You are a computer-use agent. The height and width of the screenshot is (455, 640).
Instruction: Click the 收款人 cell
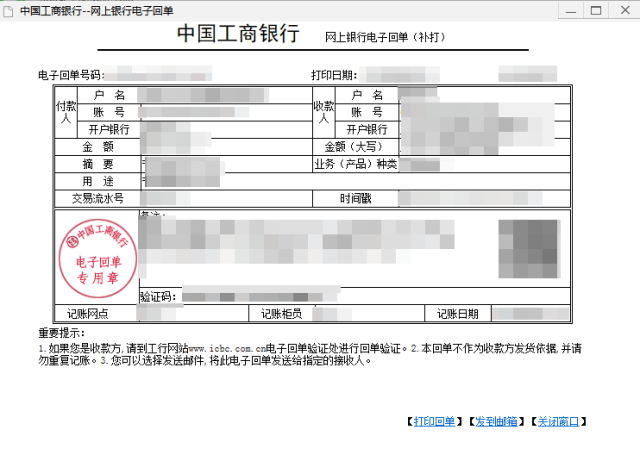(x=324, y=112)
